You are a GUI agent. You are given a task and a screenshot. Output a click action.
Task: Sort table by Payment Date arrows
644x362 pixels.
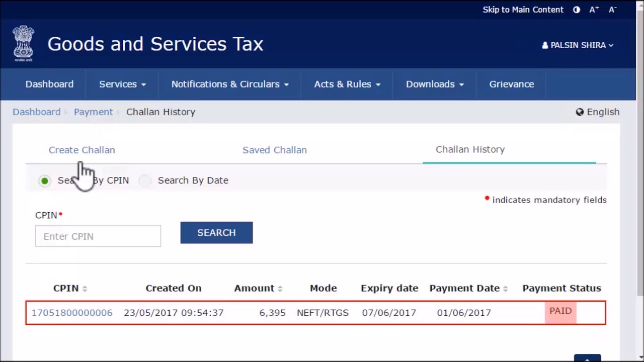505,289
